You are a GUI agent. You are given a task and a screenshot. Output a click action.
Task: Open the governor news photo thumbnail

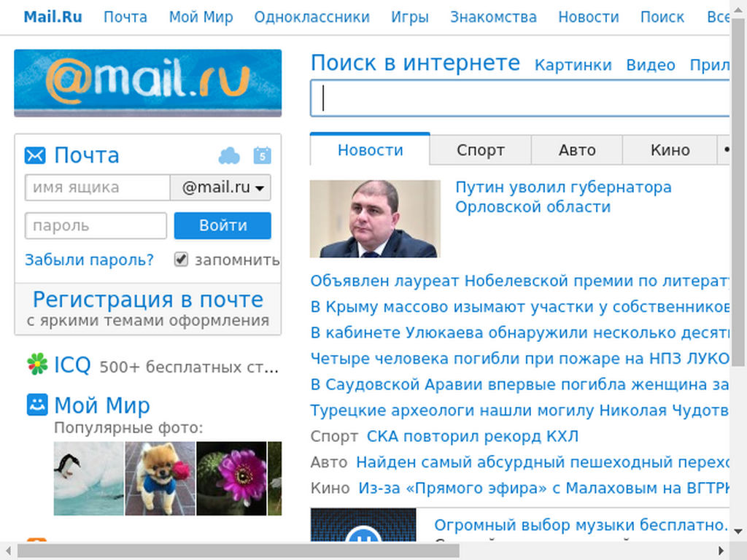tap(375, 219)
